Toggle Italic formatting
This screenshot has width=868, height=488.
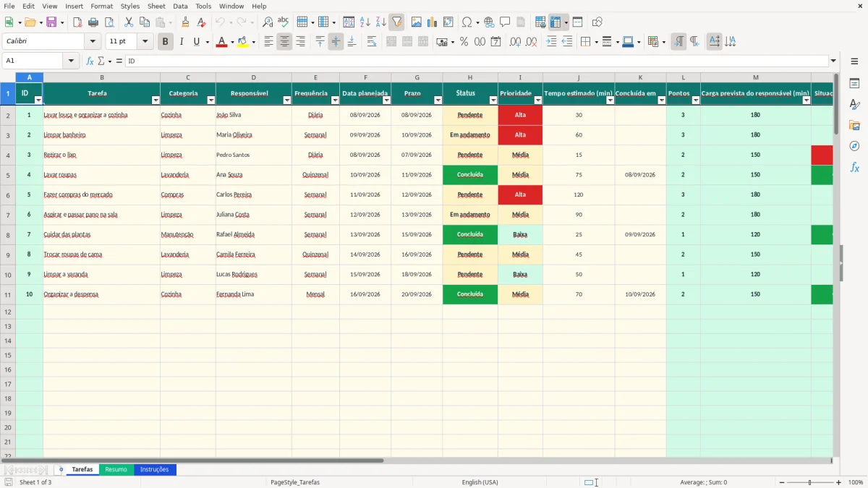coord(182,42)
